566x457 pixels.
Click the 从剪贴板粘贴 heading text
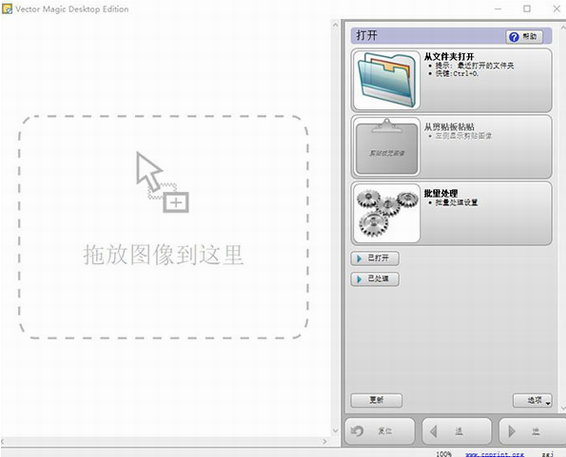coord(449,127)
